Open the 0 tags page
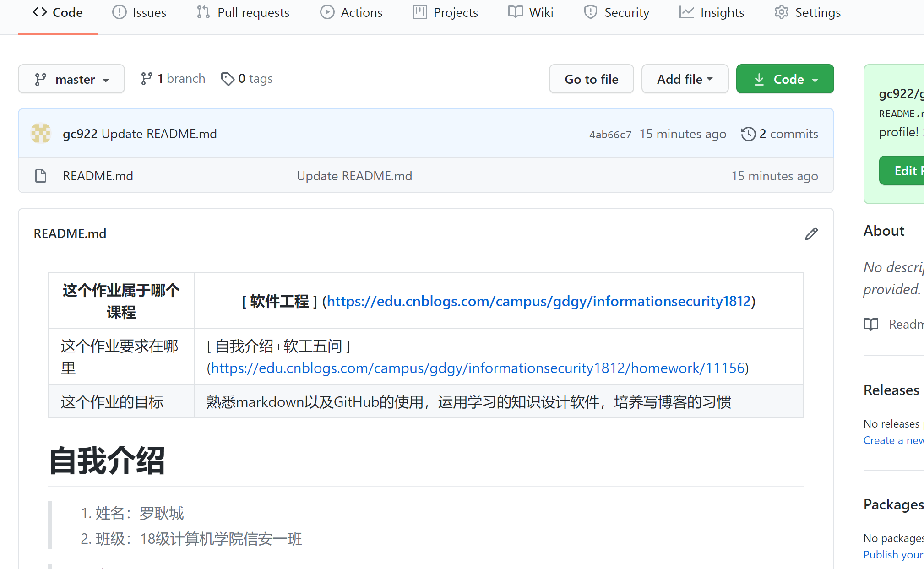The image size is (924, 569). (247, 79)
